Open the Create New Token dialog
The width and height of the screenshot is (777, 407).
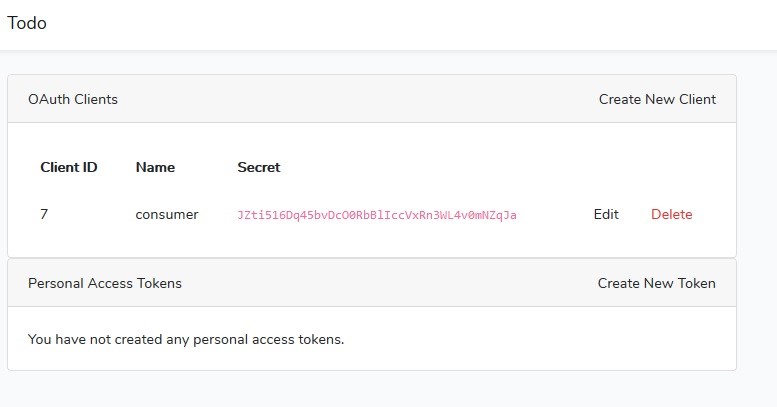(x=657, y=283)
